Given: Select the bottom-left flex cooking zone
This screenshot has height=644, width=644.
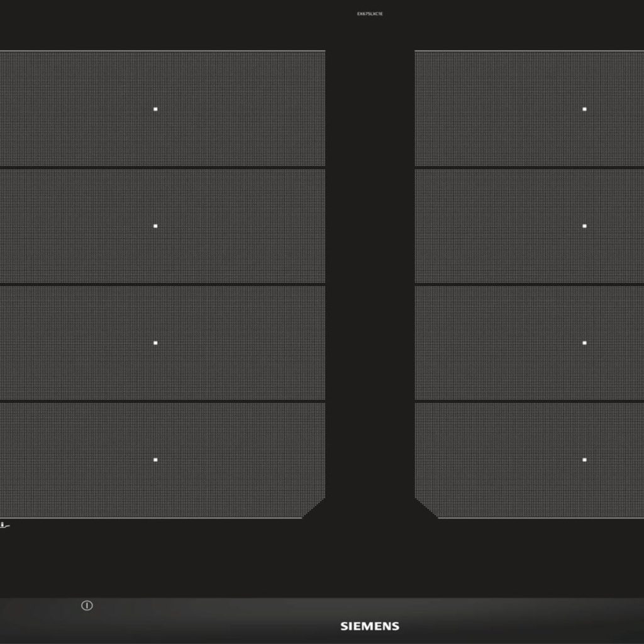Looking at the screenshot, I should 163,460.
